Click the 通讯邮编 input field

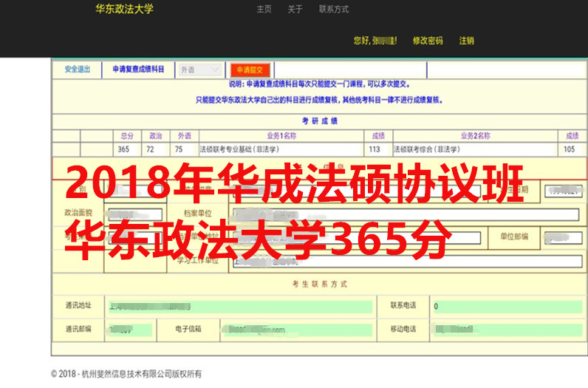click(x=130, y=330)
